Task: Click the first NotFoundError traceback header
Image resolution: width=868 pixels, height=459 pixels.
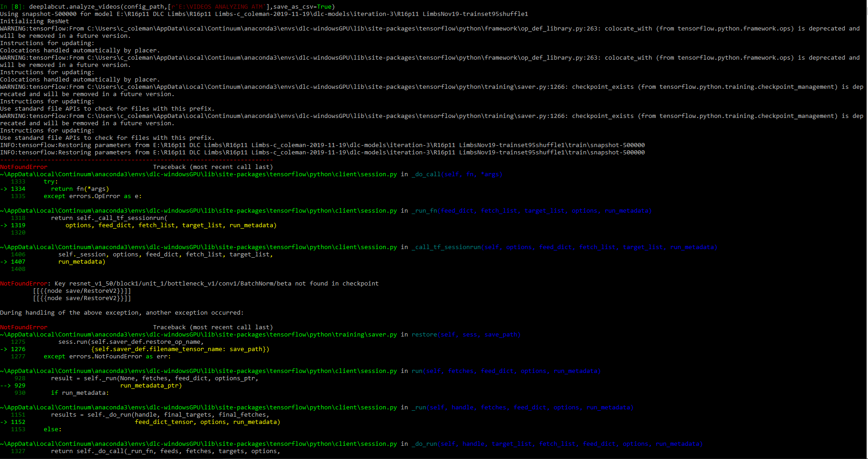Action: click(24, 167)
